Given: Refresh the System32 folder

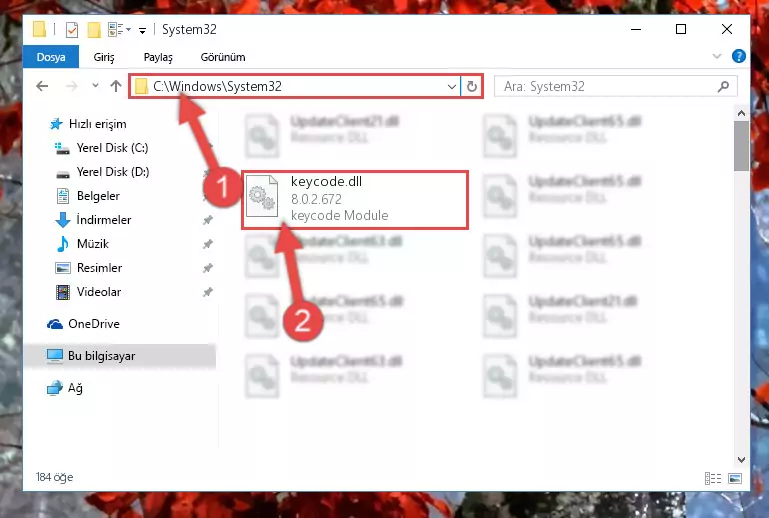Looking at the screenshot, I should 472,87.
